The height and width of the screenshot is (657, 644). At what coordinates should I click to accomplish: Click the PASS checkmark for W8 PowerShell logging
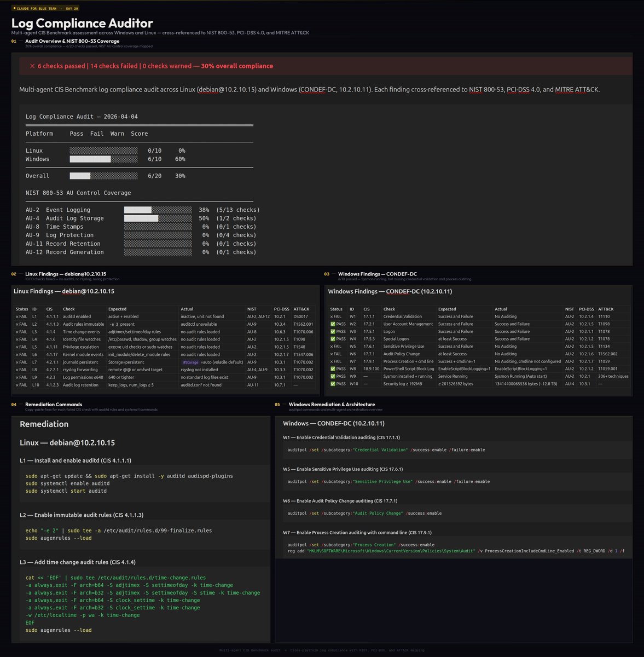tap(333, 369)
